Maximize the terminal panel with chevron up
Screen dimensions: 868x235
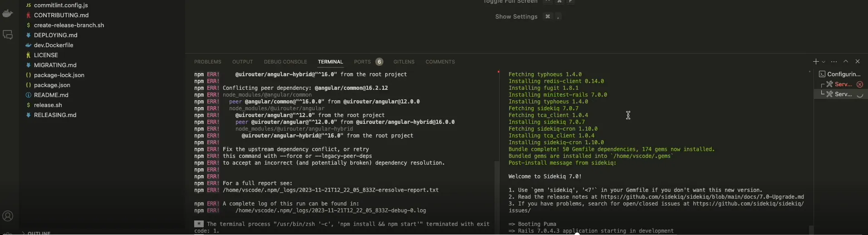[x=846, y=62]
